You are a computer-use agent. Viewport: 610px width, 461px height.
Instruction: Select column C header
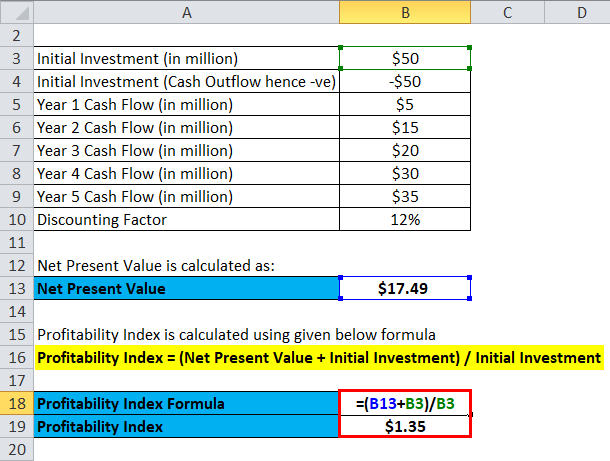(x=507, y=12)
